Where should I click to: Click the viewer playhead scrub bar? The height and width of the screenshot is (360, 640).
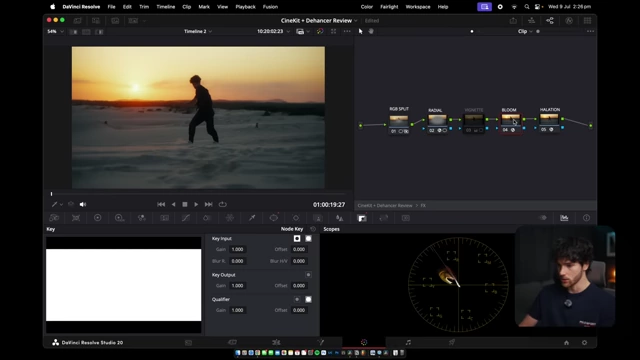[198, 194]
